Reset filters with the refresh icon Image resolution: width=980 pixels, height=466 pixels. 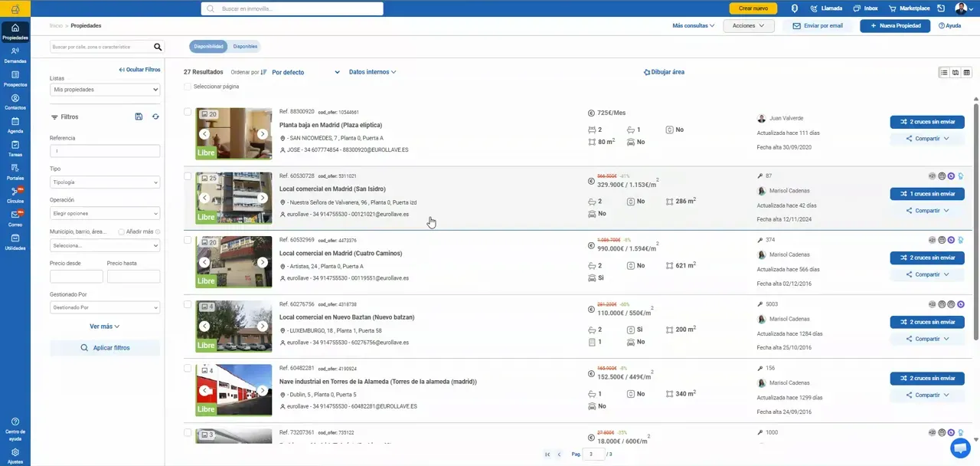click(155, 116)
